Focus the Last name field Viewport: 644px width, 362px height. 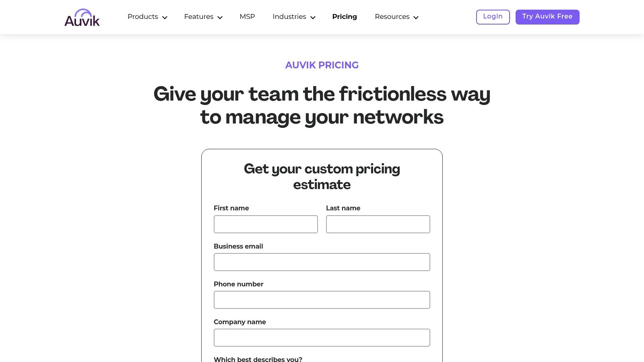[378, 224]
